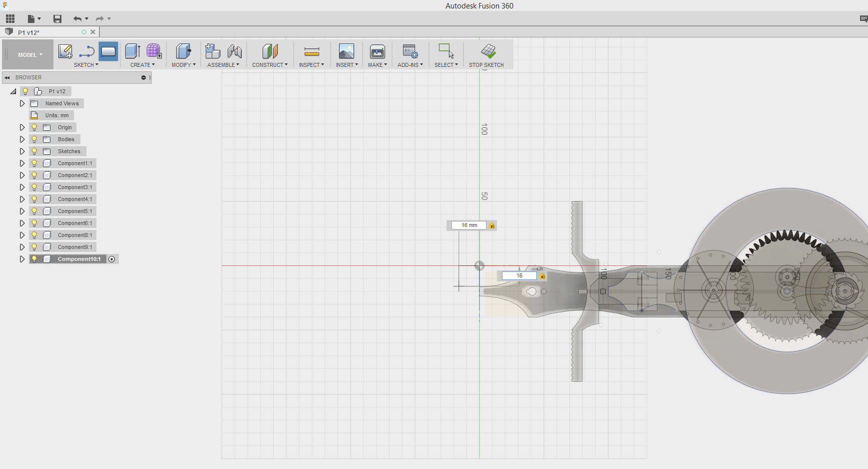868x469 pixels.
Task: Click the STOP SKETCH label
Action: pos(486,65)
